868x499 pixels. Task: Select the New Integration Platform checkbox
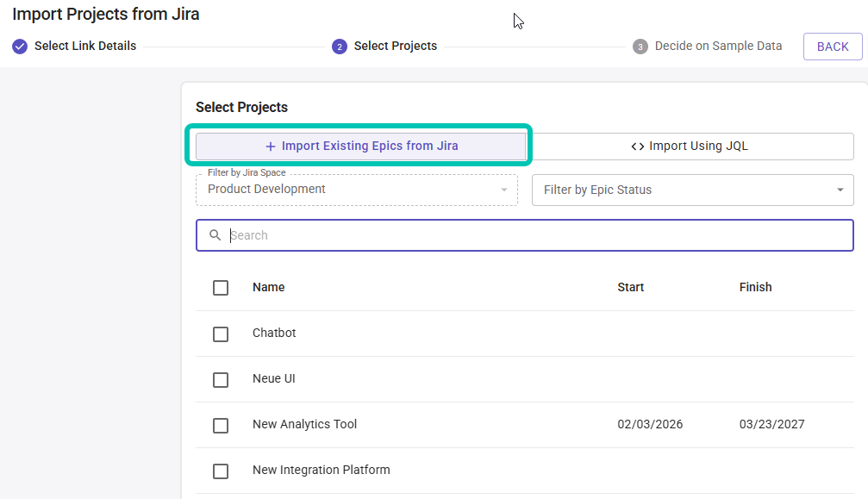point(221,471)
